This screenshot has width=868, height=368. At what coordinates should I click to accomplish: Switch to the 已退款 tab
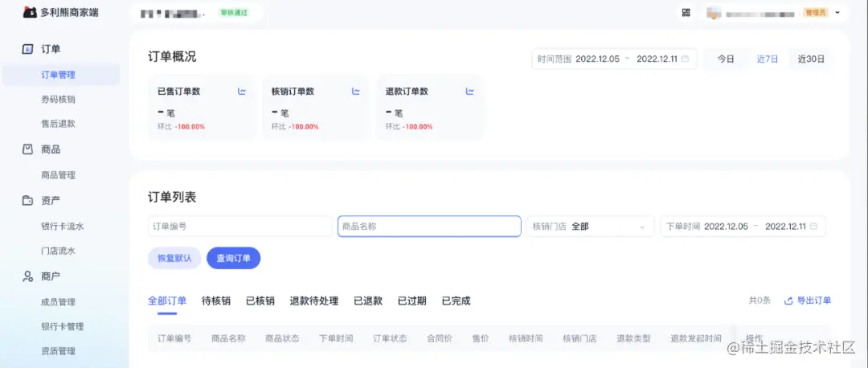(x=368, y=301)
